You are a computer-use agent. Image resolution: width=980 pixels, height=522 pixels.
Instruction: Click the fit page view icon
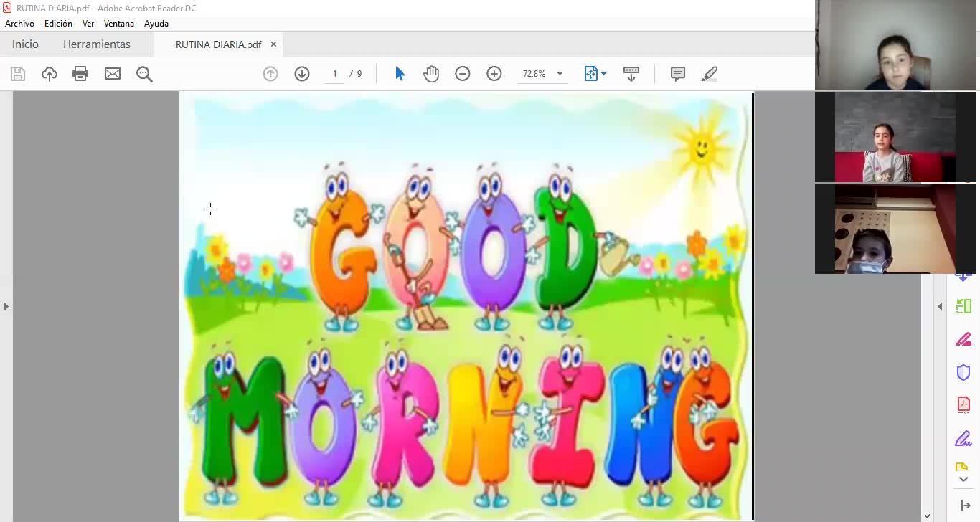pos(591,74)
